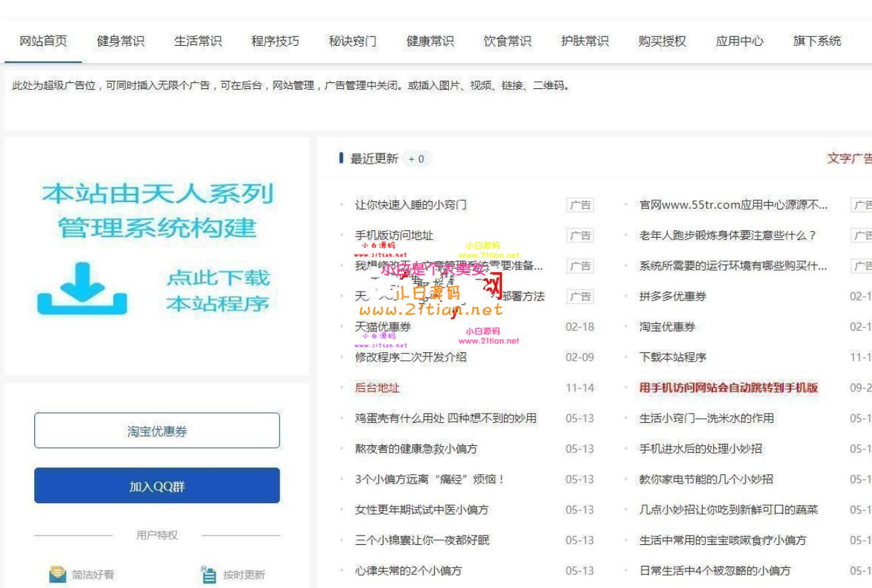
Task: Select the 程序技巧 menu item
Action: click(275, 41)
